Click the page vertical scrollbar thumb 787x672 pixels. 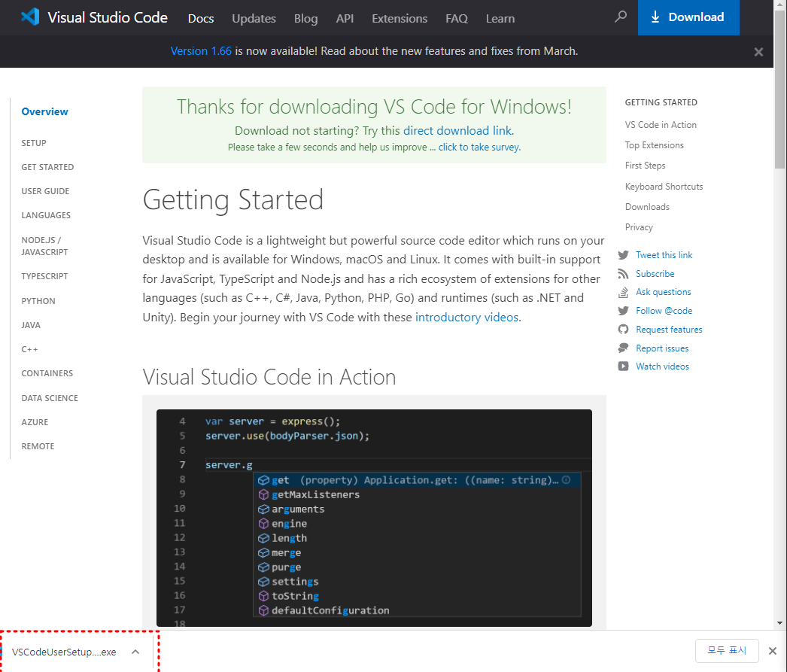[x=780, y=90]
